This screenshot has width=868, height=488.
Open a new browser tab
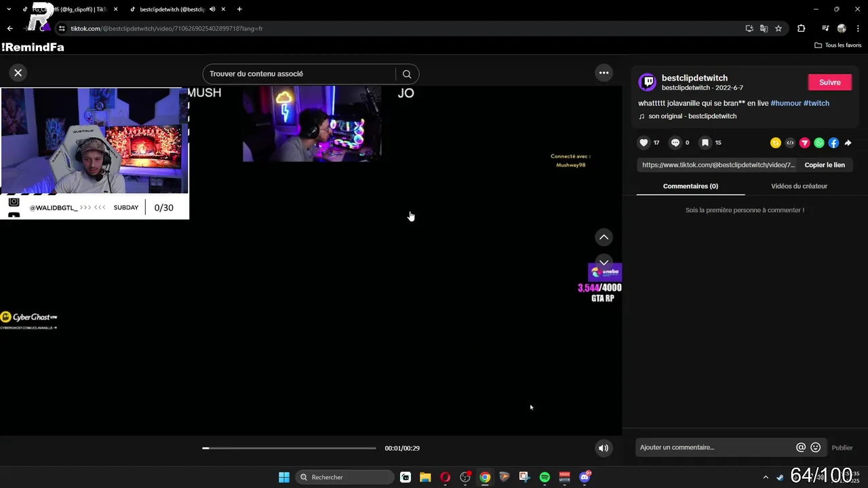coord(239,9)
